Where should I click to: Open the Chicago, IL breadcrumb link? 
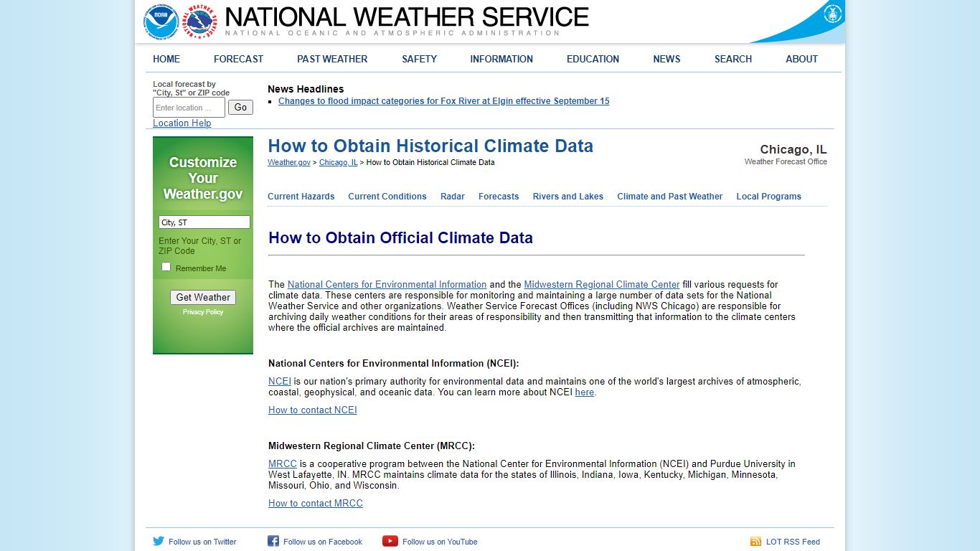pos(339,162)
